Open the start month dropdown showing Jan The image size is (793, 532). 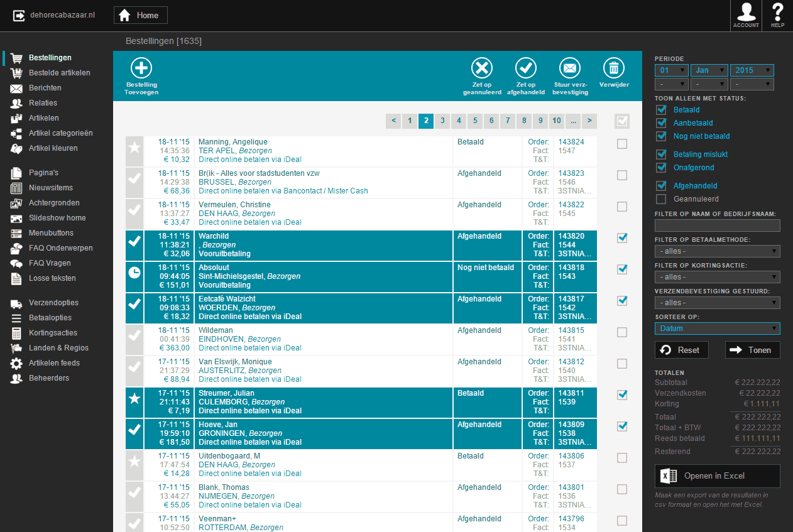pyautogui.click(x=709, y=70)
